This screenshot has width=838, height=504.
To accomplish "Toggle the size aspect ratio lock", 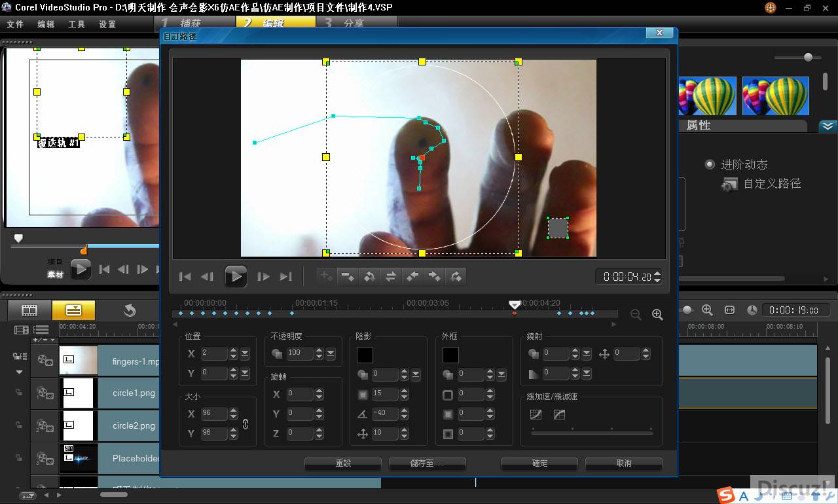I will point(246,423).
